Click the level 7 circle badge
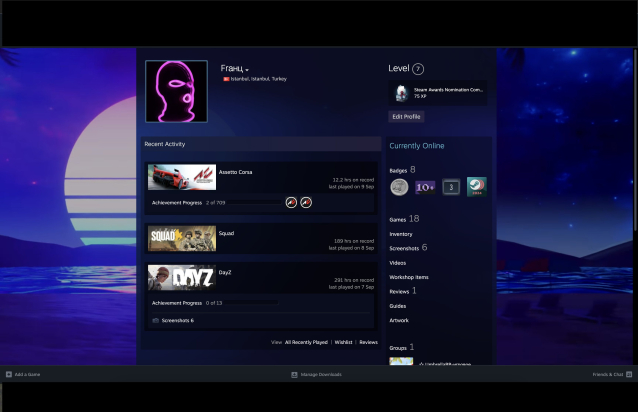This screenshot has width=638, height=412. (418, 69)
